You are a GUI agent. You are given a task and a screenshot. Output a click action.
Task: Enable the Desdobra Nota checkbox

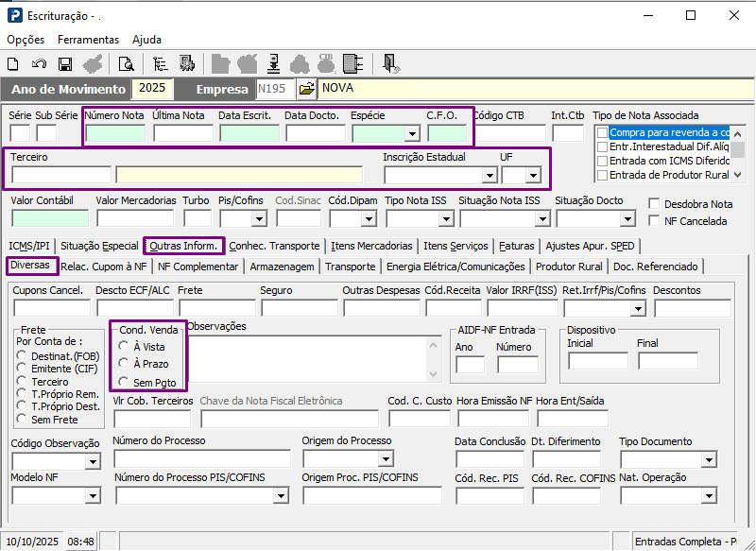[655, 203]
